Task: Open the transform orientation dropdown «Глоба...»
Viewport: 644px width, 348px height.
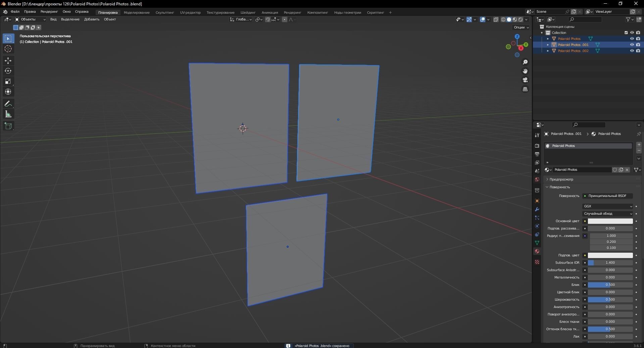Action: pyautogui.click(x=241, y=19)
